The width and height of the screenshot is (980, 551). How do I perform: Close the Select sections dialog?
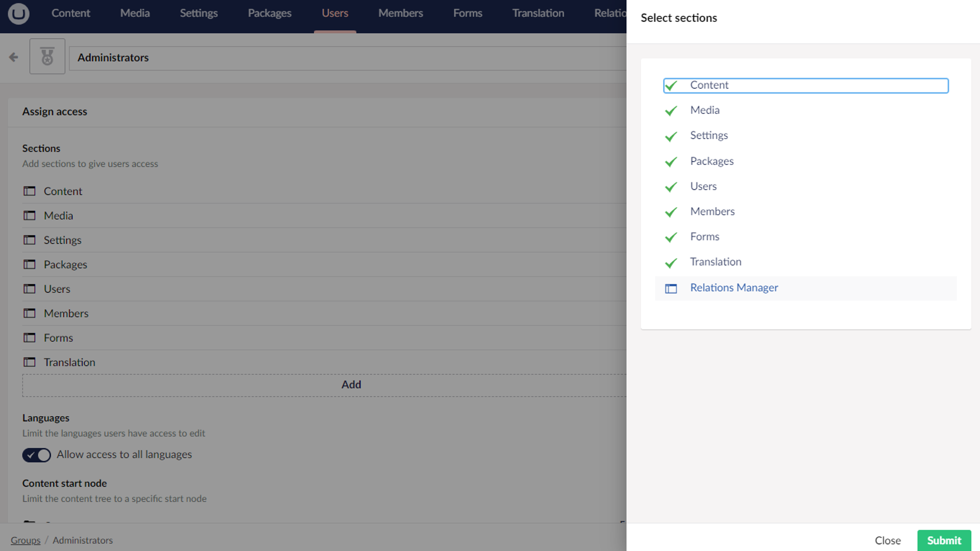point(888,540)
